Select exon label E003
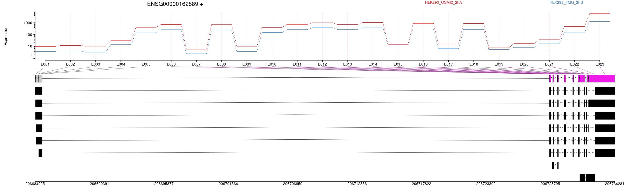Screen dimensions: 644x188 tap(96, 64)
